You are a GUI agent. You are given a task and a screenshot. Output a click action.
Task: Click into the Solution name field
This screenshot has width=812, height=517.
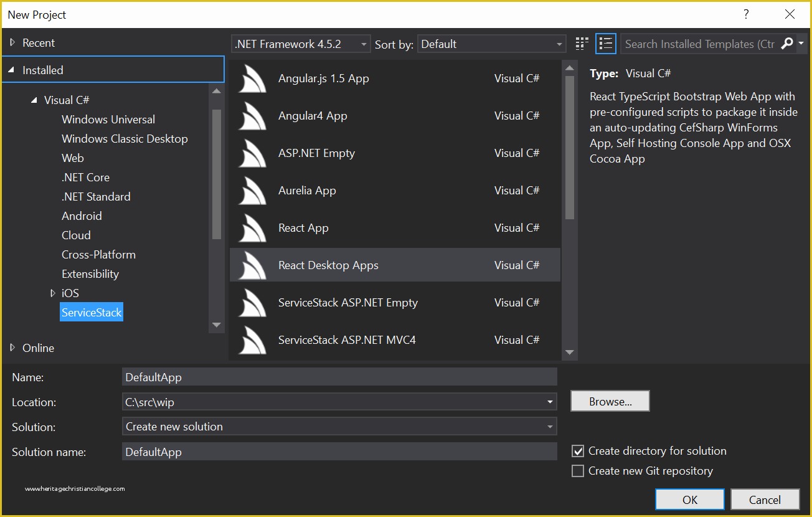(339, 452)
